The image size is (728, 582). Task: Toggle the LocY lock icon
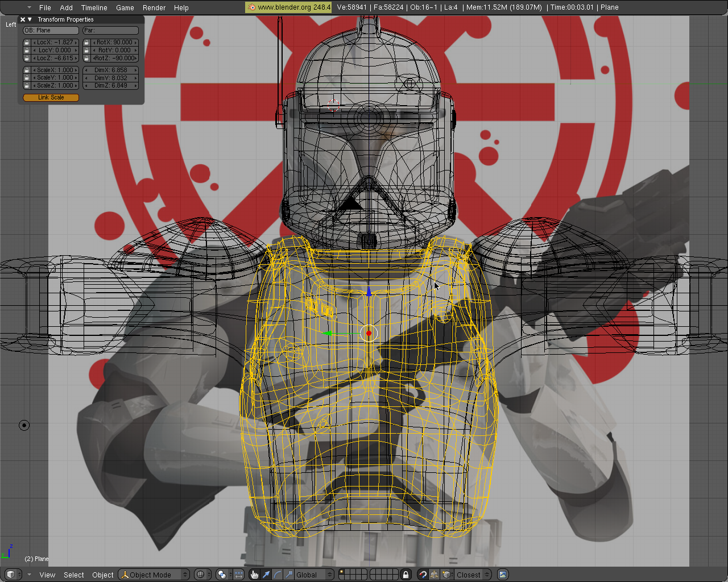coord(27,50)
